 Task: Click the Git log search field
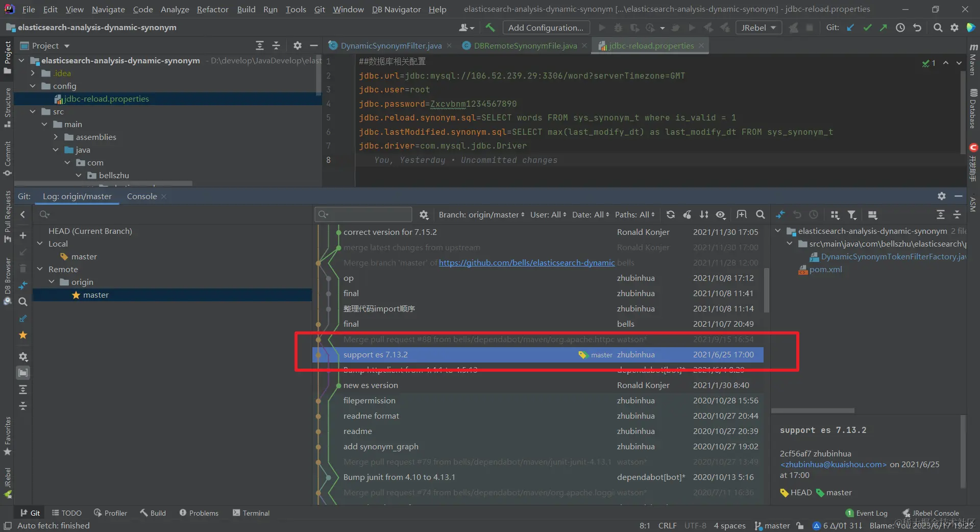[363, 214]
